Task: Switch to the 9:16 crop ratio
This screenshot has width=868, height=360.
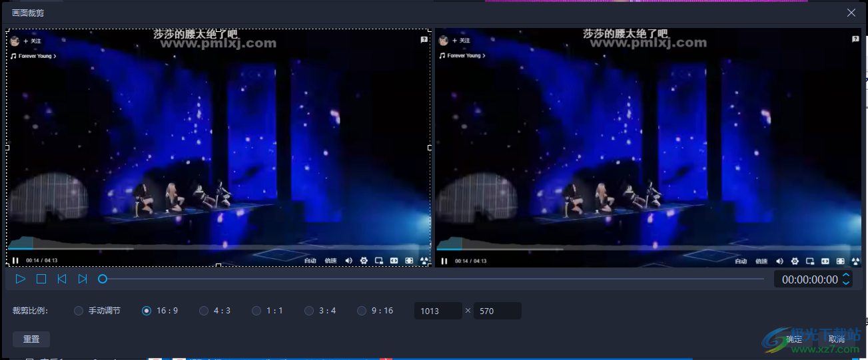Action: [362, 311]
